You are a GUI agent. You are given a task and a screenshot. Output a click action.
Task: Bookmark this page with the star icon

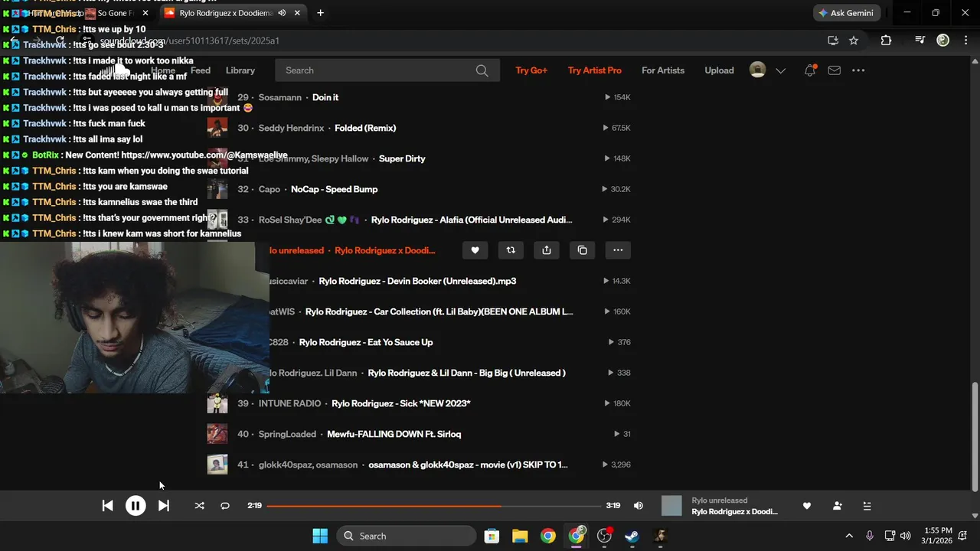point(854,41)
